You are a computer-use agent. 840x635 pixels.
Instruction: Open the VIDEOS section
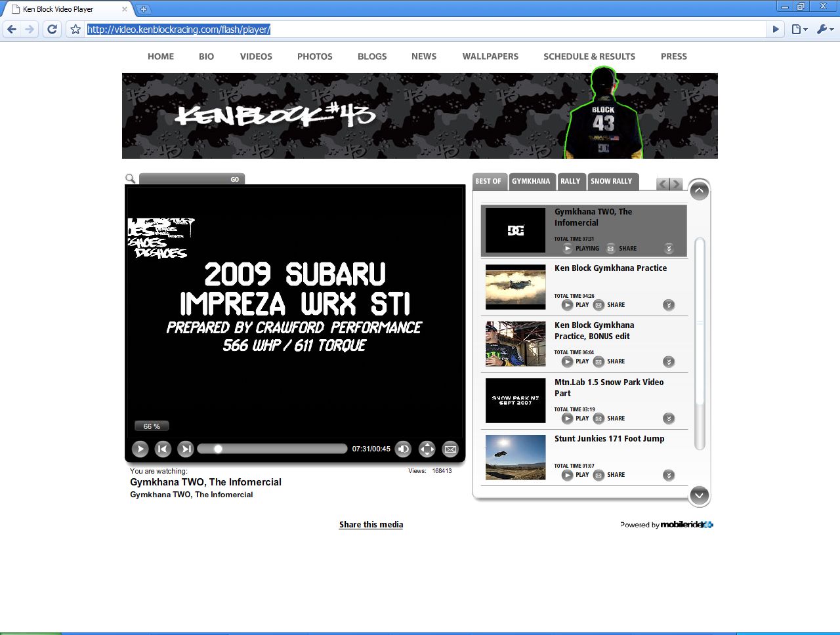pyautogui.click(x=256, y=56)
